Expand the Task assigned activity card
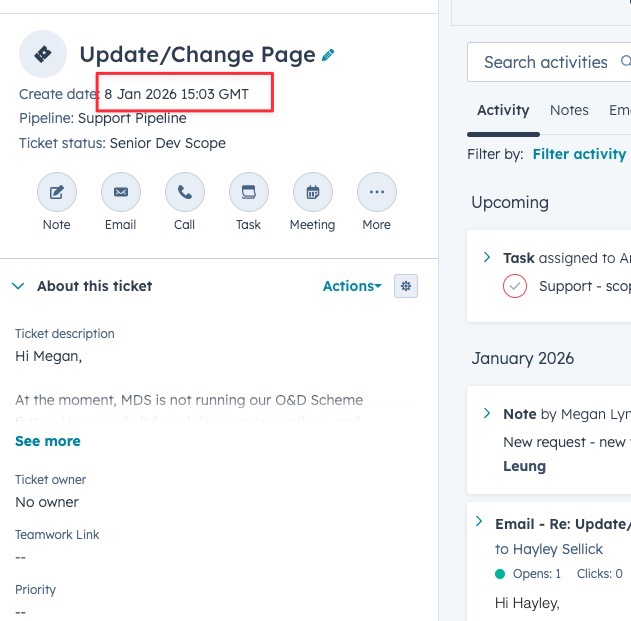 [x=487, y=257]
